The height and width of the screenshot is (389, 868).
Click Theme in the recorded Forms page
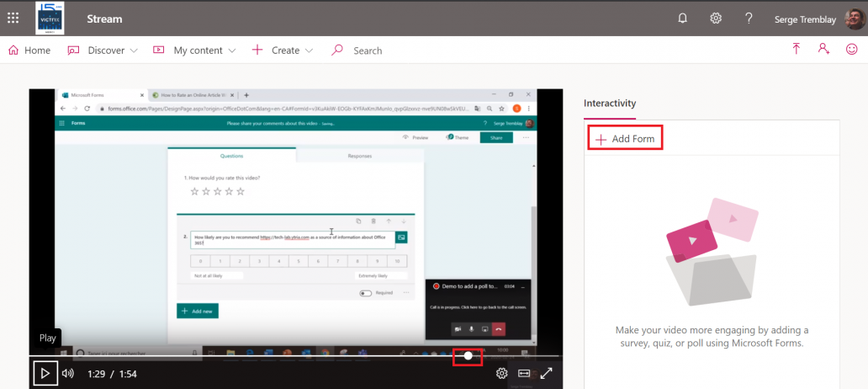[458, 137]
